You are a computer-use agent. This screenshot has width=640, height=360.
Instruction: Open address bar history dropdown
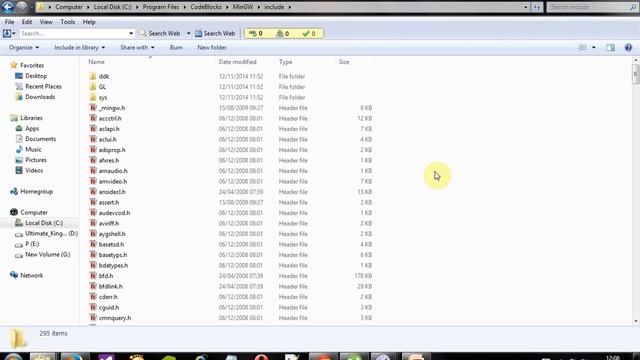pos(525,7)
